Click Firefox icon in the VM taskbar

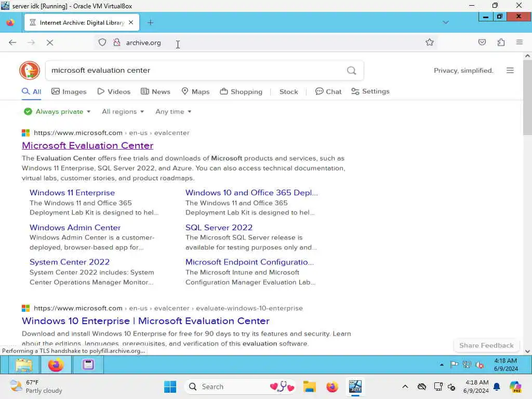point(56,365)
